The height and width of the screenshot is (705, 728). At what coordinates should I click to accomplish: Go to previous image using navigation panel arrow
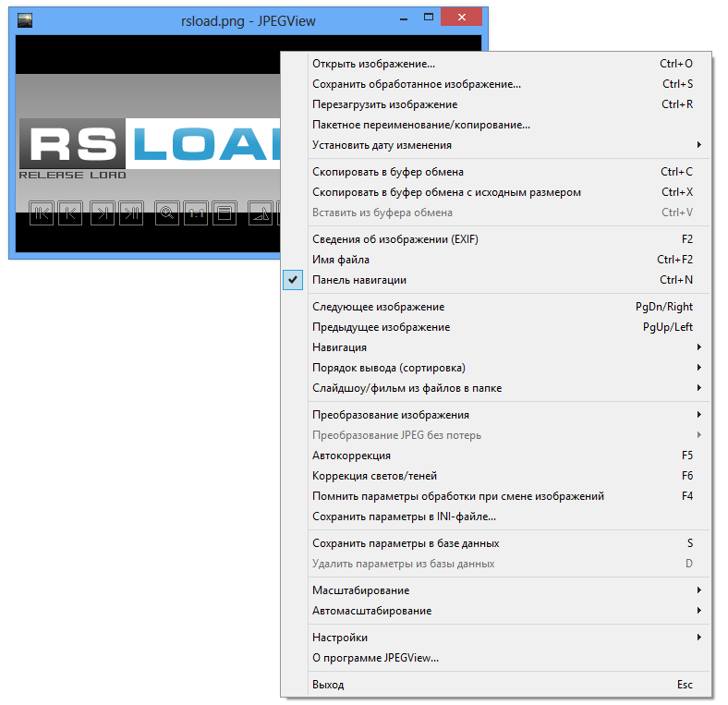[x=70, y=213]
